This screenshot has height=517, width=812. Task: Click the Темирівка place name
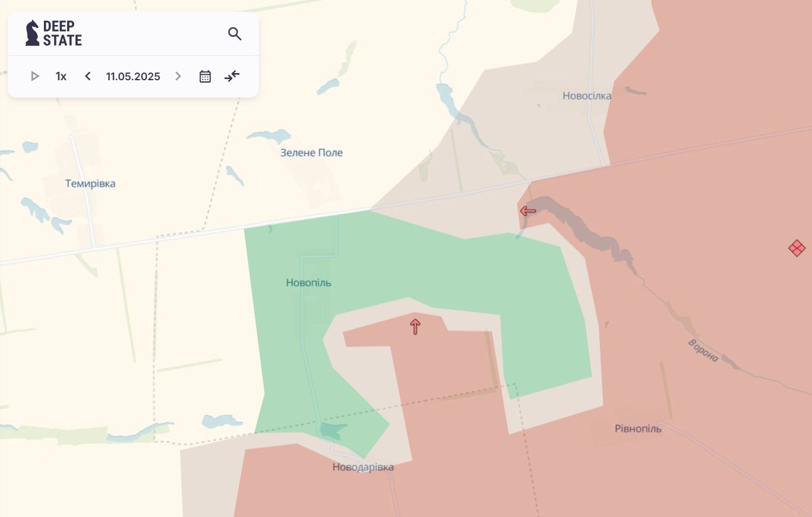(90, 184)
